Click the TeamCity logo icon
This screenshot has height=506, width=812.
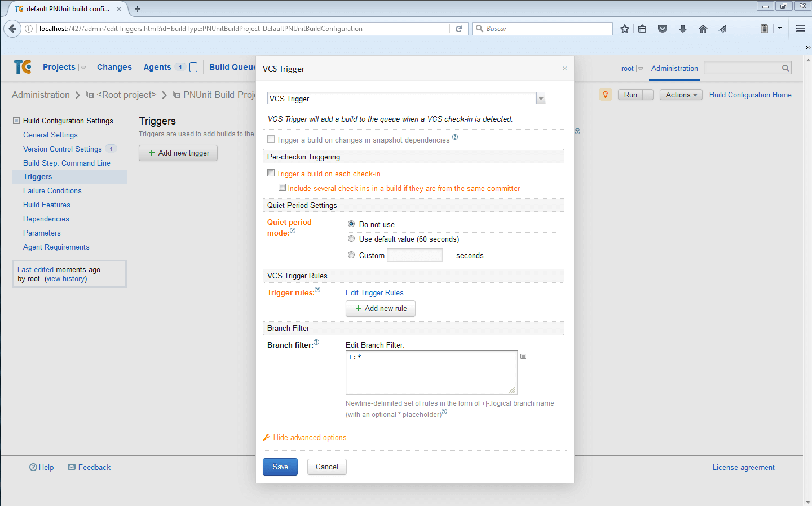tap(23, 67)
